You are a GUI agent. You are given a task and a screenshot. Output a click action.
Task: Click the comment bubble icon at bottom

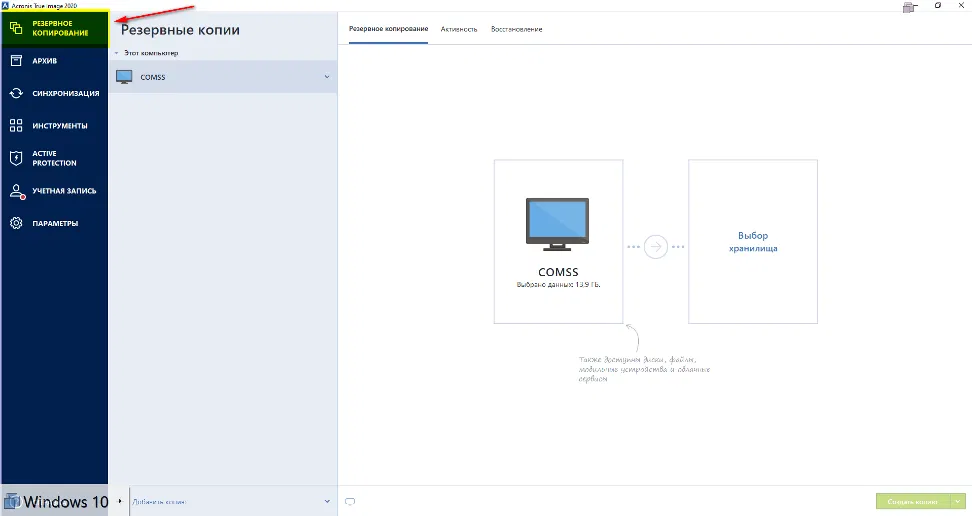pos(350,502)
